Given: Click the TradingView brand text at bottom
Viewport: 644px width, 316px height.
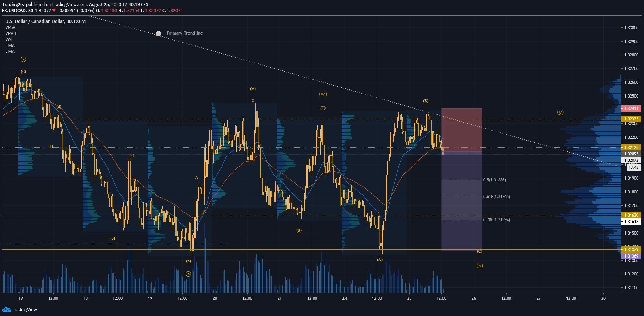Looking at the screenshot, I should (x=24, y=310).
